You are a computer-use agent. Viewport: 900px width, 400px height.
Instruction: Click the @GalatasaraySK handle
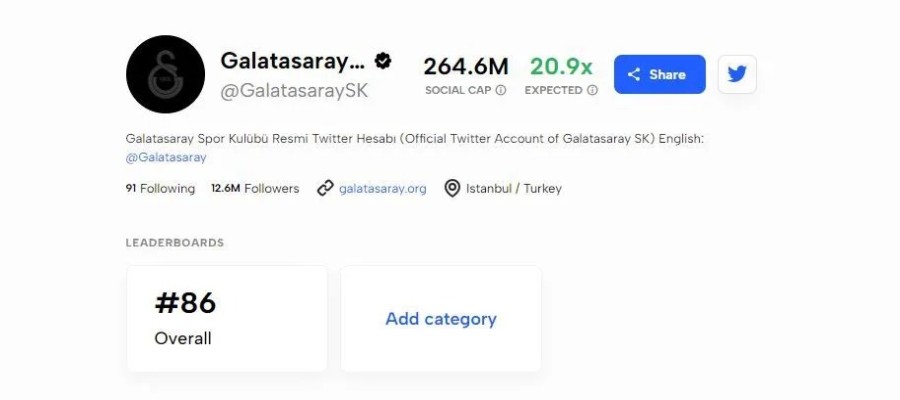pos(294,91)
